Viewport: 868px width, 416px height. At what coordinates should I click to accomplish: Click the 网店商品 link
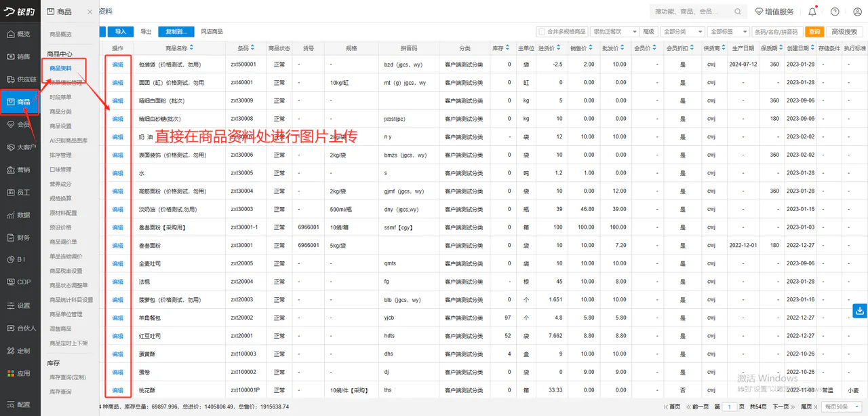(x=212, y=32)
